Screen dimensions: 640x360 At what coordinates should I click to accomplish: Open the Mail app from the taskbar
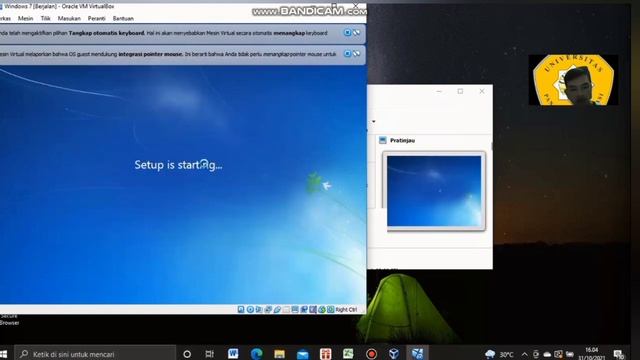point(303,353)
